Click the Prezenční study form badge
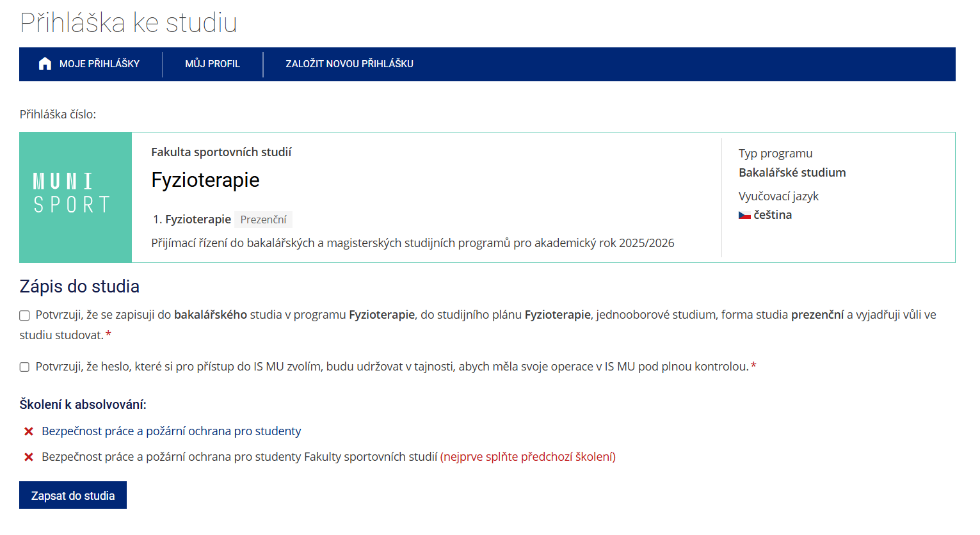This screenshot has height=535, width=980. pyautogui.click(x=263, y=220)
